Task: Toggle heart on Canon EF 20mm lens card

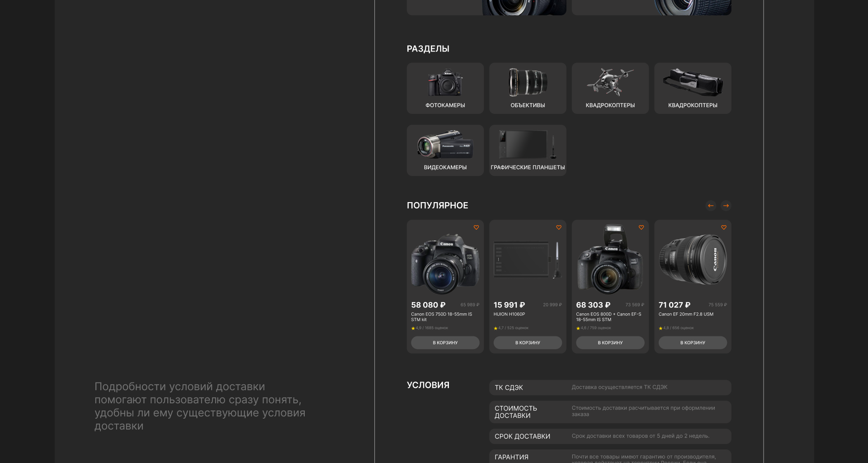Action: 724,227
